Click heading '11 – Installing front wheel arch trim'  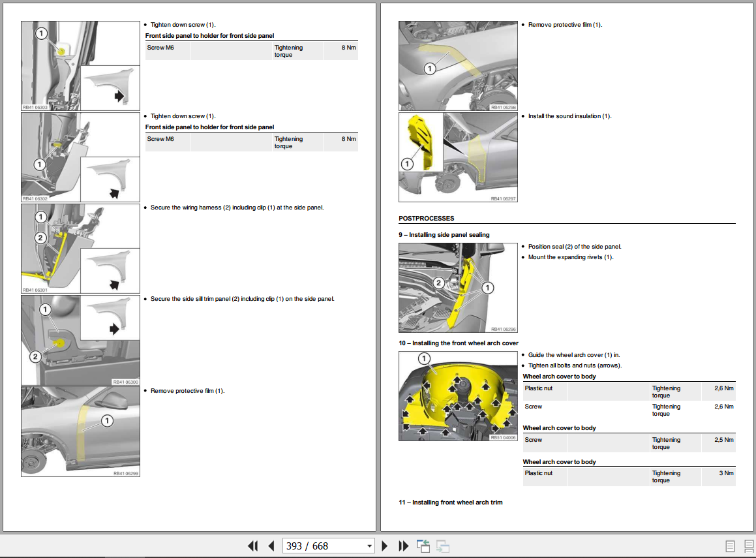[x=450, y=503]
